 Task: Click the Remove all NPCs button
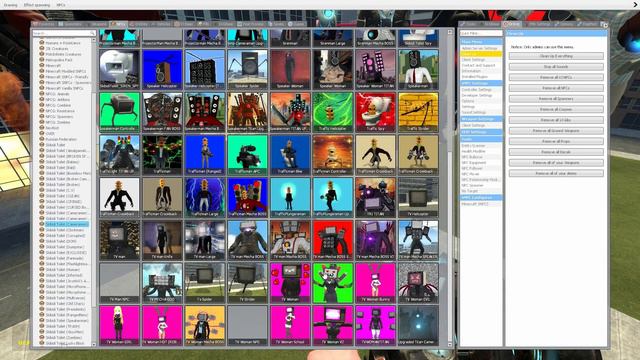(x=556, y=88)
